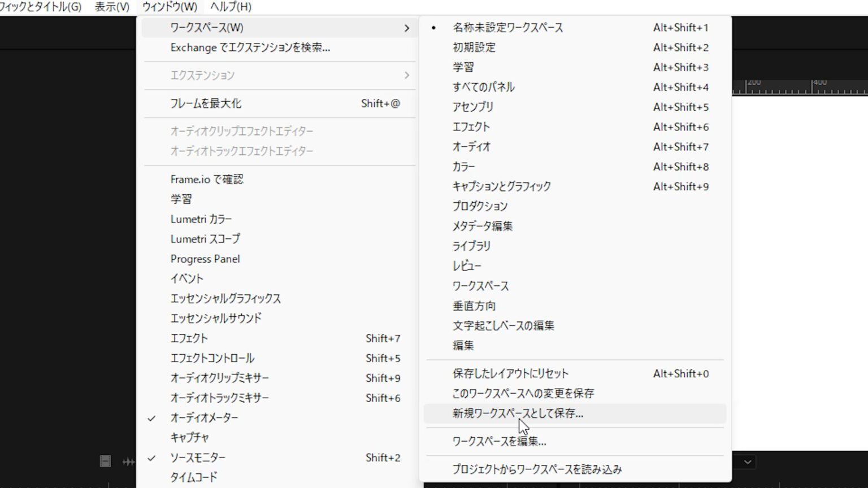Click the audio waveform icon beside filmstrip
868x488 pixels.
click(129, 461)
